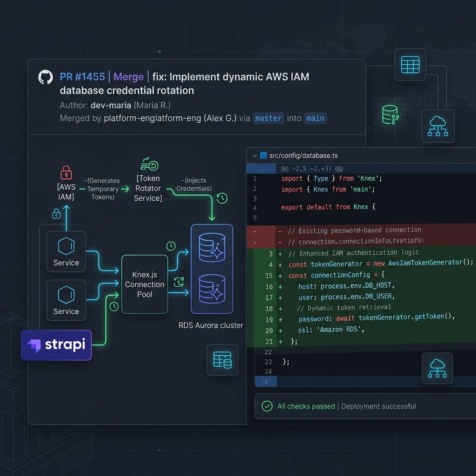This screenshot has height=476, width=476.
Task: Click the strapi logo badge
Action: tap(56, 345)
